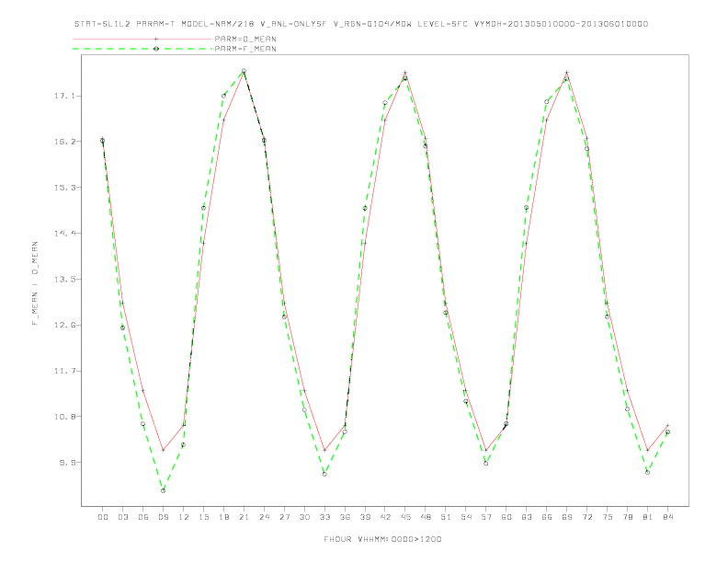
Task: Click the 00 forecast hour tick label
Action: click(103, 517)
